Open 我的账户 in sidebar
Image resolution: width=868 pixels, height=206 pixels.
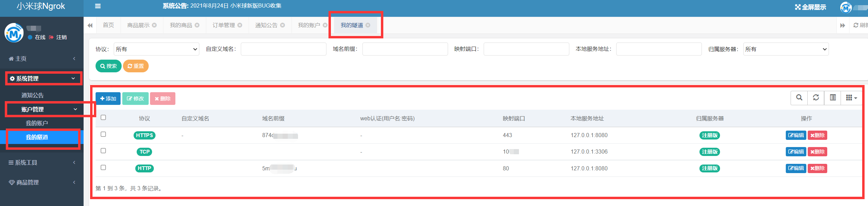[37, 123]
